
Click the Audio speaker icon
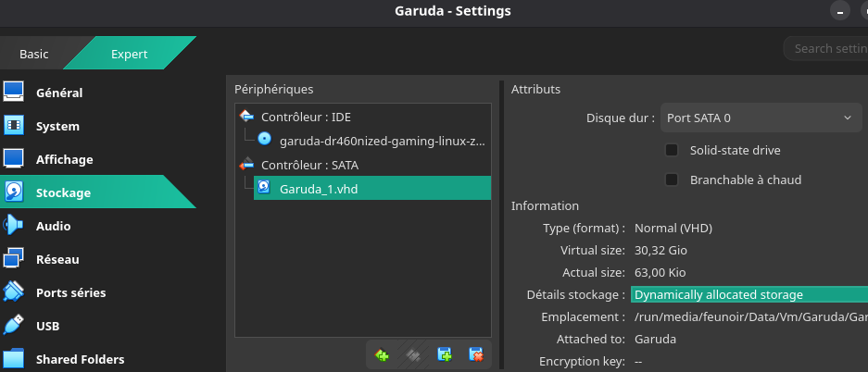pos(14,226)
